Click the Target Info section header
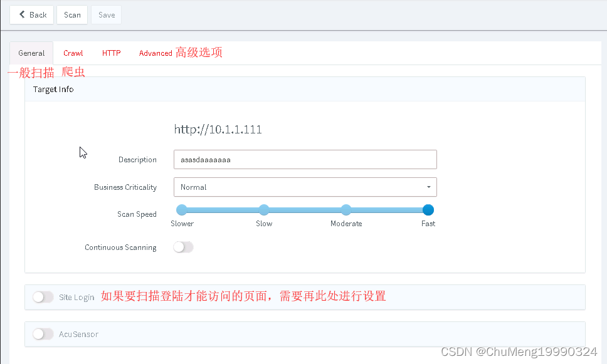607x364 pixels. pos(305,90)
